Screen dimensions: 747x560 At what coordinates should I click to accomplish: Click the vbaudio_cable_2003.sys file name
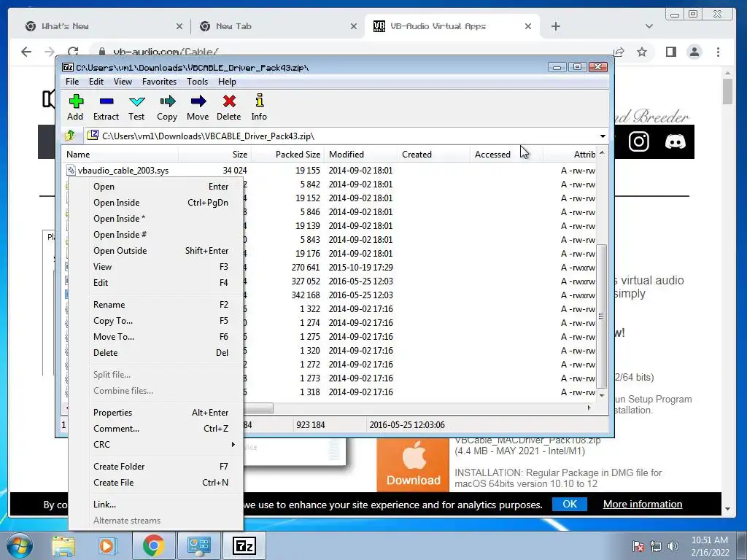click(x=123, y=171)
